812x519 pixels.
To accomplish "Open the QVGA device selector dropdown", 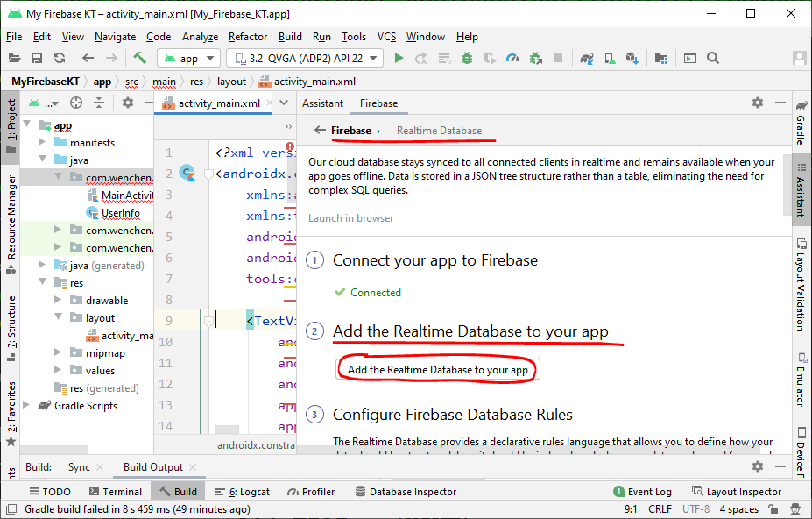I will click(x=305, y=58).
